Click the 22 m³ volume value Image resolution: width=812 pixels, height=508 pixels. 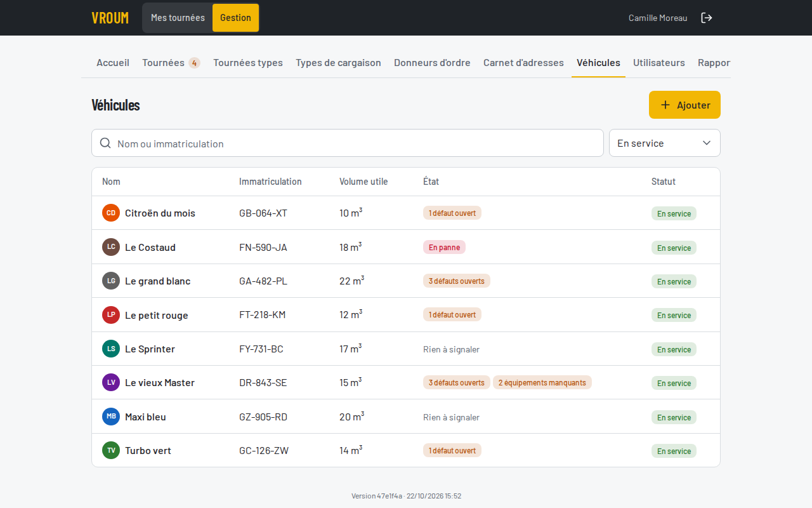(351, 281)
